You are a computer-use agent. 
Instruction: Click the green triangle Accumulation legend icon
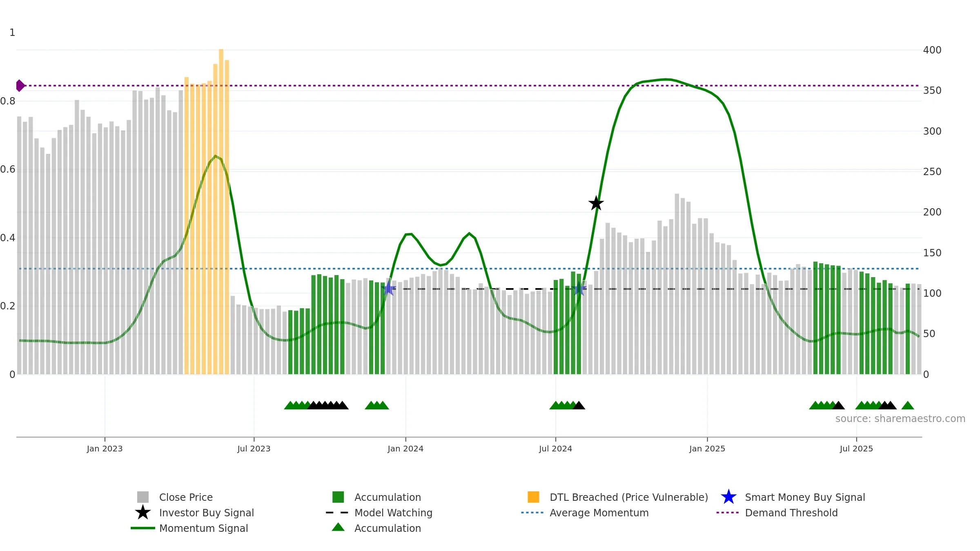[338, 527]
